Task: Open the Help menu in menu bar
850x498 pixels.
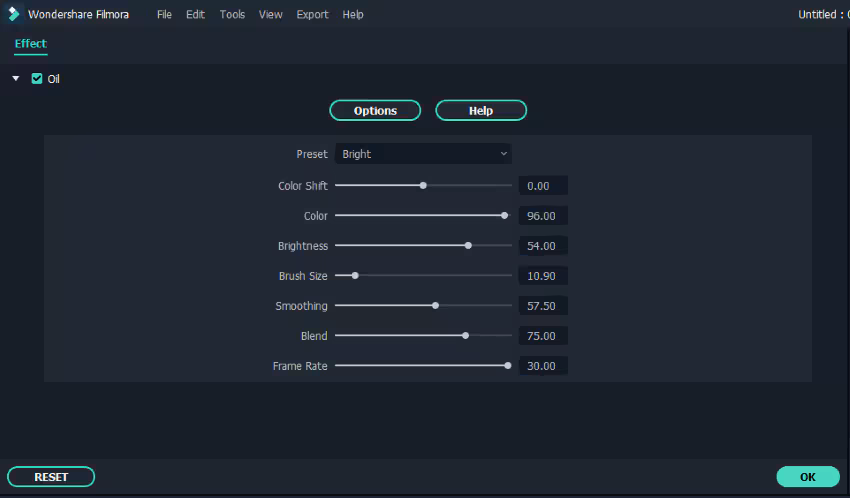Action: (x=353, y=15)
